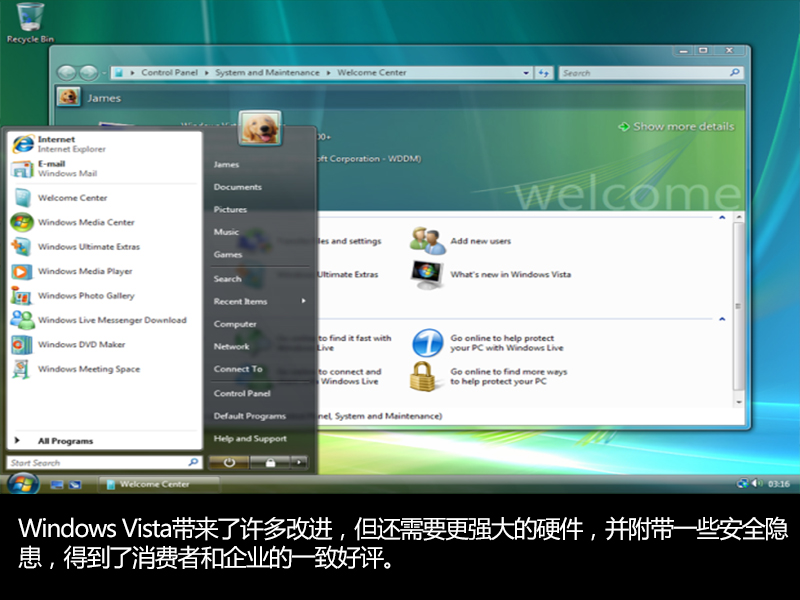Open recent pages dropdown next to Forward
Viewport: 800px width, 600px height.
104,73
